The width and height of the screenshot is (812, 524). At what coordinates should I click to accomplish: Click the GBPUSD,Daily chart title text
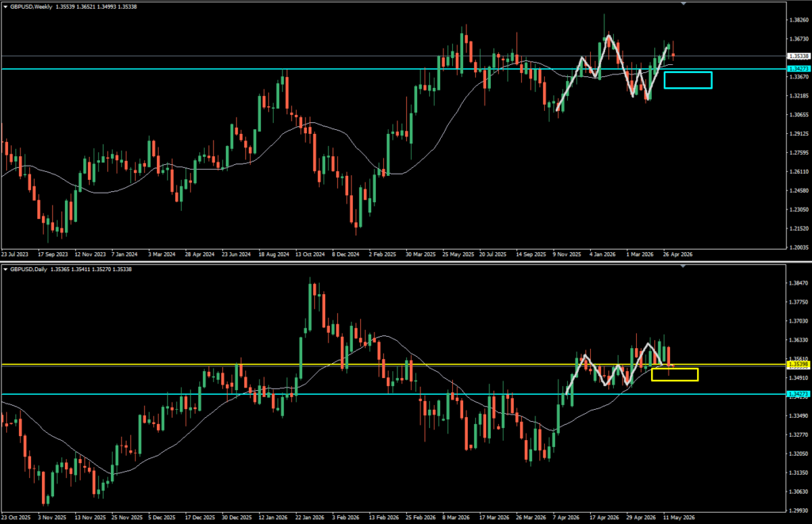[x=28, y=270]
